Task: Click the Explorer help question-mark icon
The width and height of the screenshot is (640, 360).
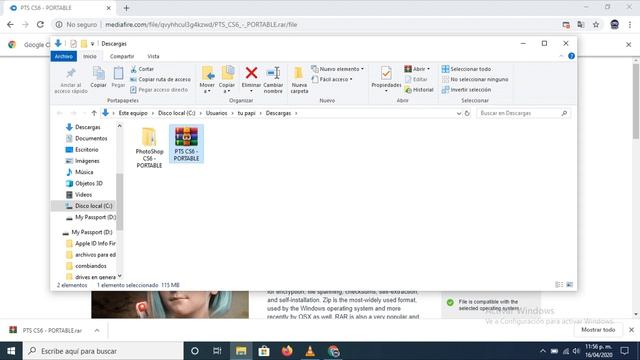Action: 571,56
